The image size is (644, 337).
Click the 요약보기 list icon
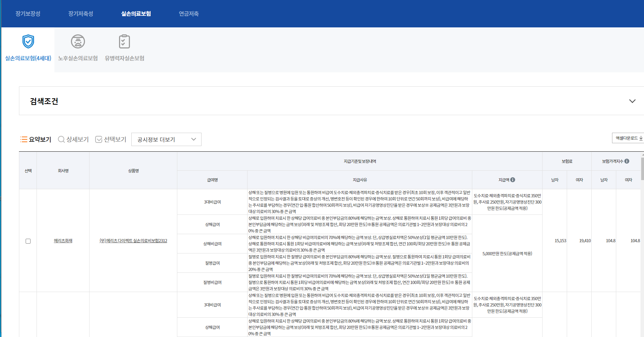click(x=24, y=139)
